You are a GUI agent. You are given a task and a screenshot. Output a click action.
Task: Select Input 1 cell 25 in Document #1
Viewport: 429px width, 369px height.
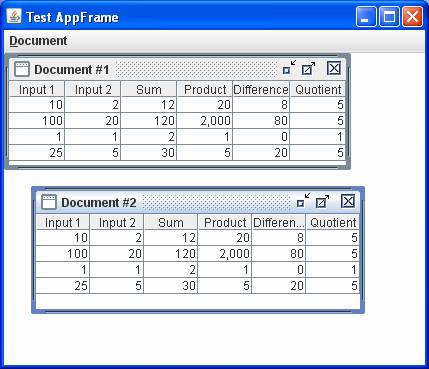click(x=37, y=153)
